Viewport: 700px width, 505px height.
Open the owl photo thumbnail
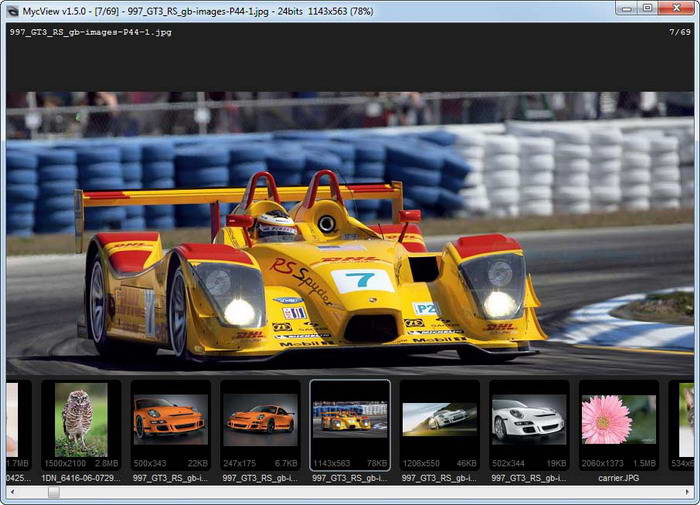pyautogui.click(x=80, y=418)
